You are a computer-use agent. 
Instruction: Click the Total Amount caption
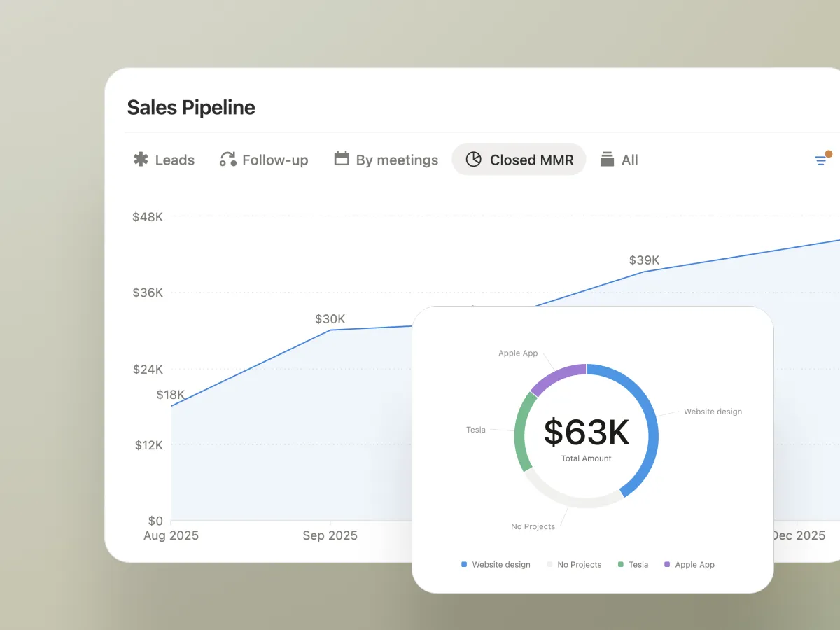[587, 458]
